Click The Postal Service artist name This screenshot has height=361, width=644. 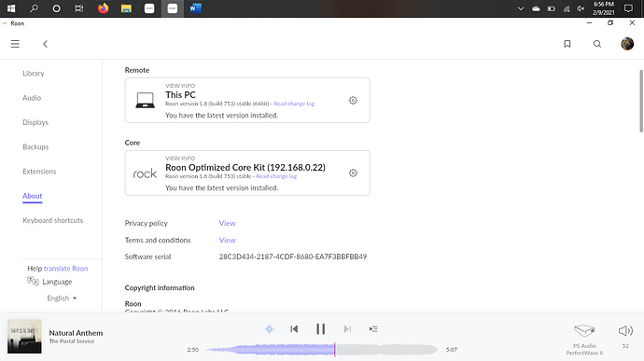click(x=72, y=341)
